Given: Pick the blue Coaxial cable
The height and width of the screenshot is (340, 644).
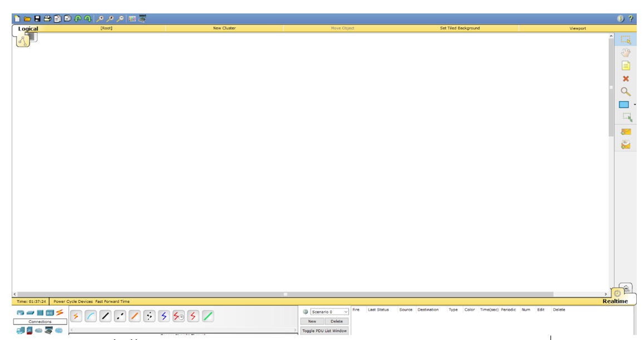Looking at the screenshot, I should [164, 316].
